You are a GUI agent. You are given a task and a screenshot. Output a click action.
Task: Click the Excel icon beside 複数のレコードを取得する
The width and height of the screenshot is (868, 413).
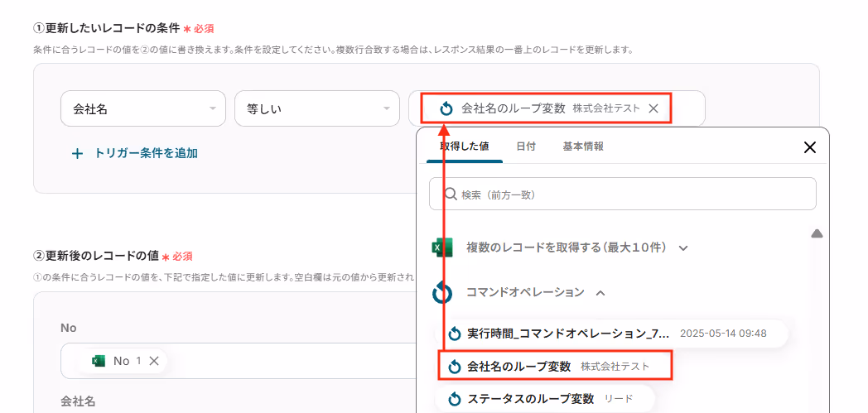click(442, 247)
